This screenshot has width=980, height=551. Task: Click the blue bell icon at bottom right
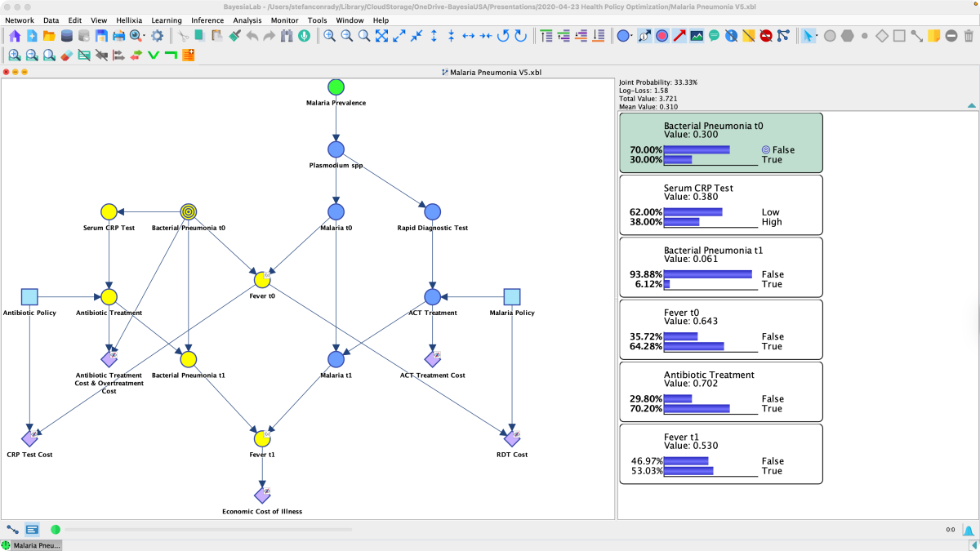(x=967, y=530)
